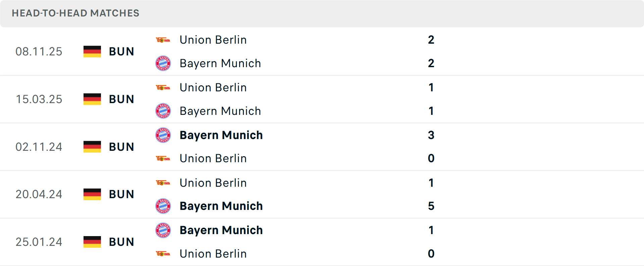Open Bayern Munich team from 15.03.25 match

pyautogui.click(x=220, y=111)
